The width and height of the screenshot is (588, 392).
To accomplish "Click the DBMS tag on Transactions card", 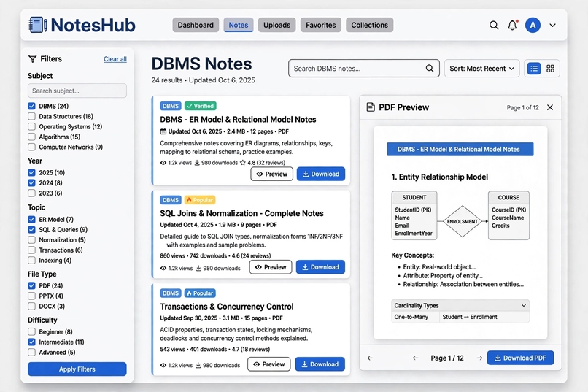I will (171, 293).
